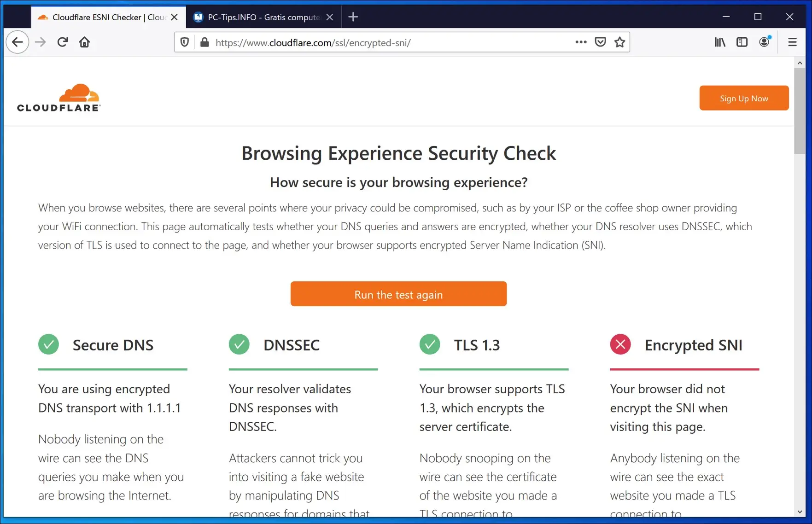Minimize the Firefox window
The width and height of the screenshot is (812, 524).
726,17
